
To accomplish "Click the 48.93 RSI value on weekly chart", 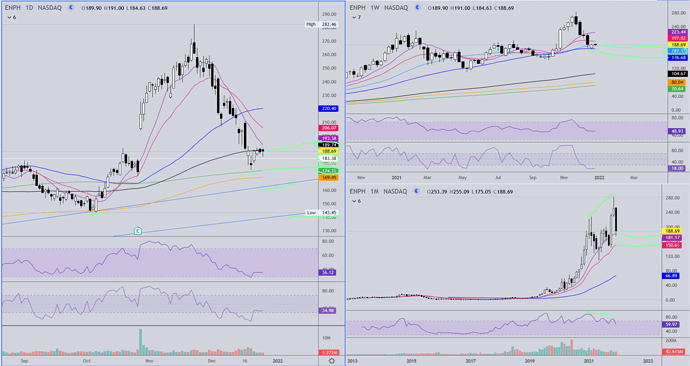I will point(676,131).
